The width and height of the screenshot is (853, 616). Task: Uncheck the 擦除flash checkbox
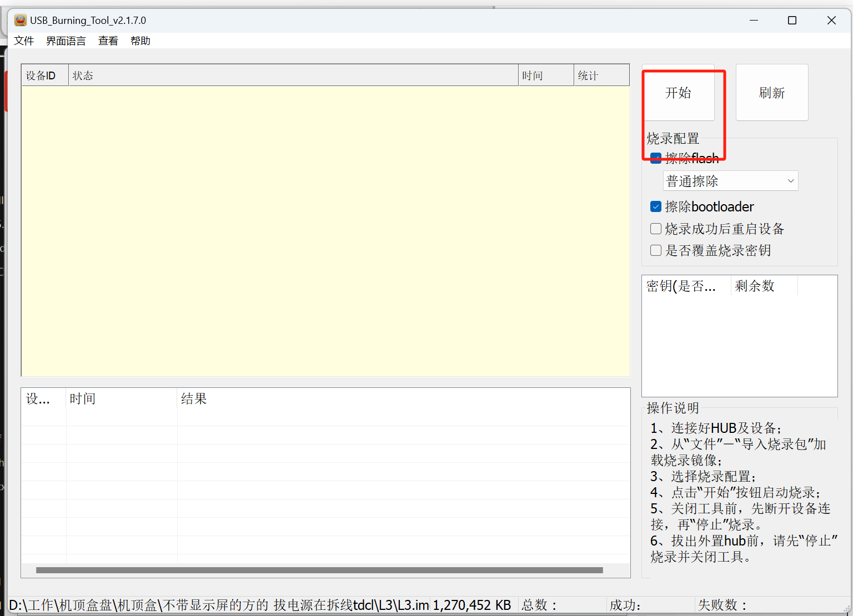tap(656, 158)
